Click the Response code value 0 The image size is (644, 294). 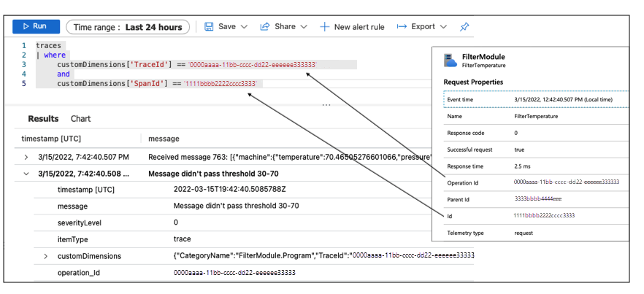(515, 133)
